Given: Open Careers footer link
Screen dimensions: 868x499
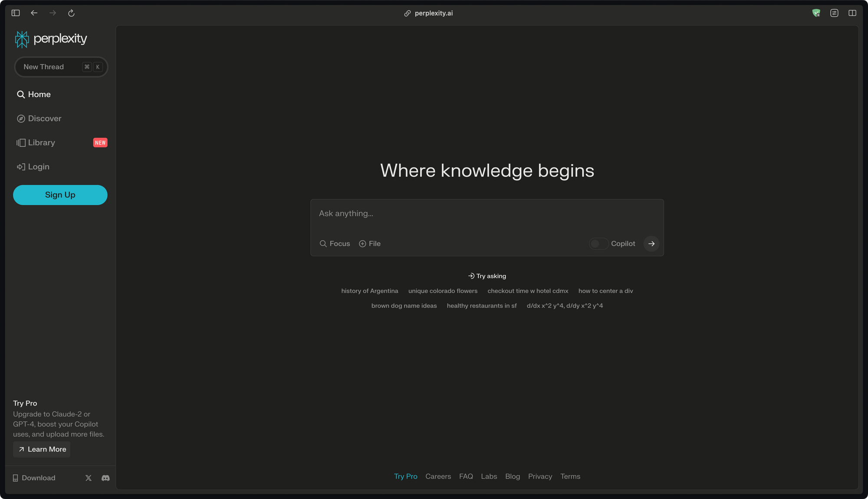Looking at the screenshot, I should coord(438,476).
